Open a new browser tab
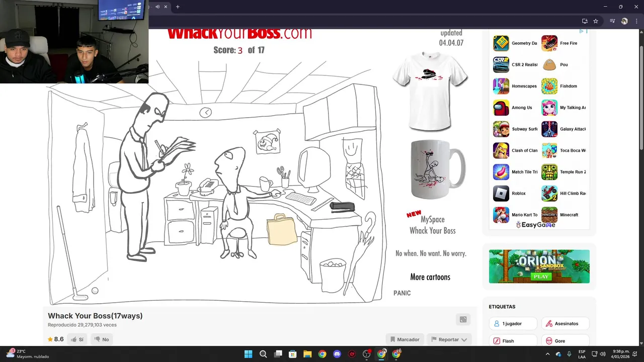The image size is (644, 362). (178, 7)
